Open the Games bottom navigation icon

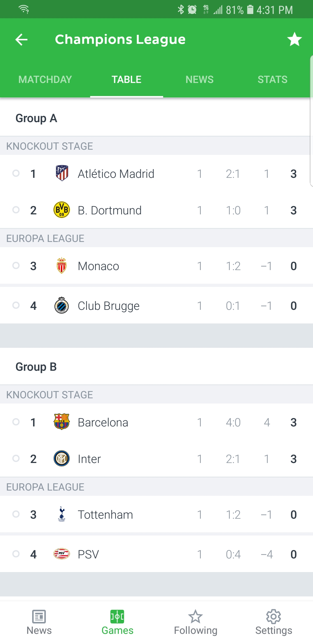click(x=117, y=616)
